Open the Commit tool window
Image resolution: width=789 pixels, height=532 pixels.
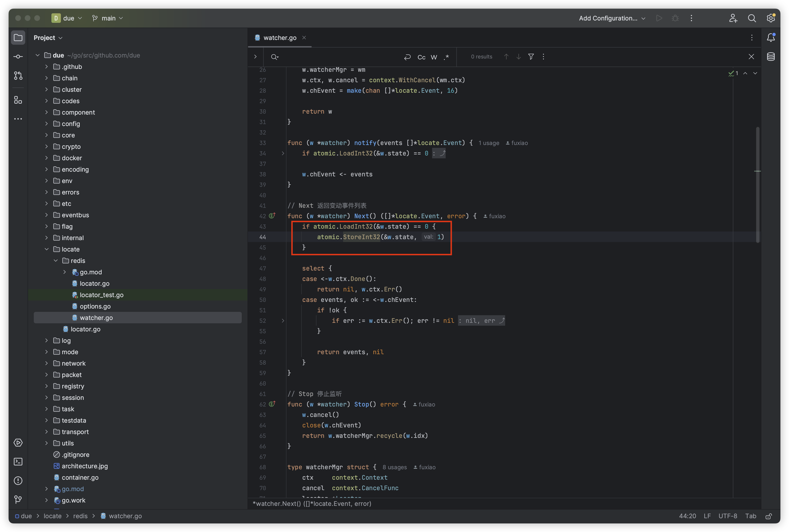[18, 56]
